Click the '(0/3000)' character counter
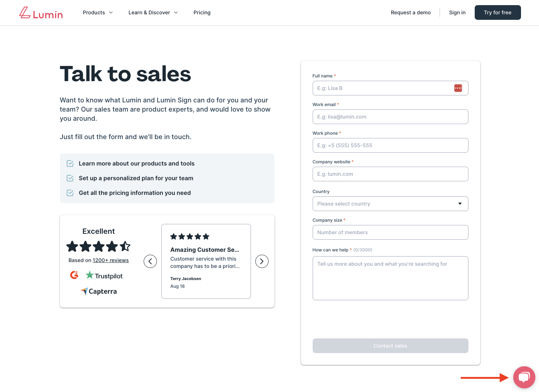 (x=363, y=250)
